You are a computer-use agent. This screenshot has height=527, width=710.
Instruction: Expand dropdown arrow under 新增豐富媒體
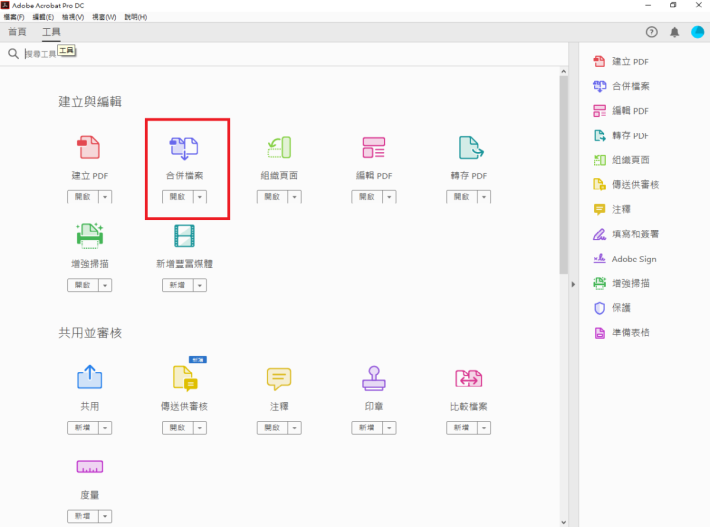200,285
